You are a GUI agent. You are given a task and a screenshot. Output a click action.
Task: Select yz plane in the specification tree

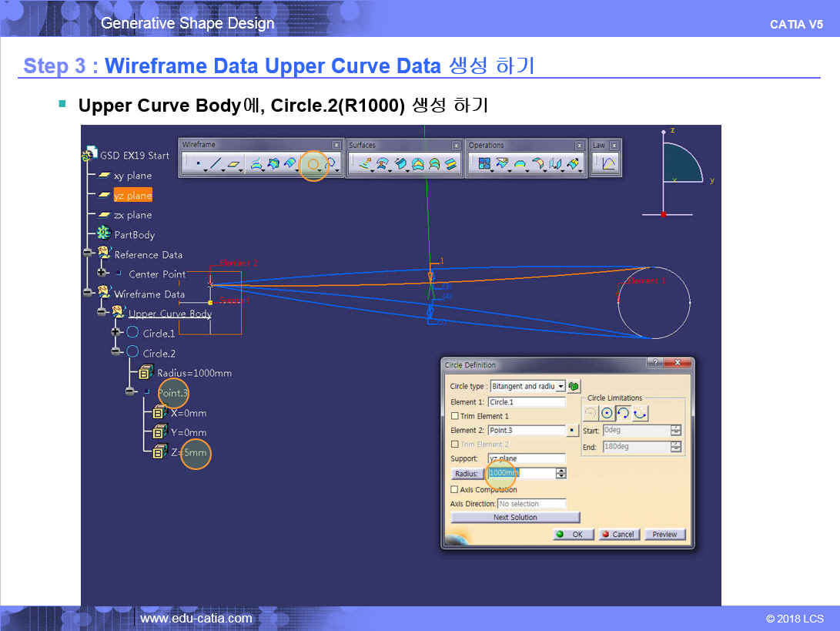pyautogui.click(x=132, y=196)
